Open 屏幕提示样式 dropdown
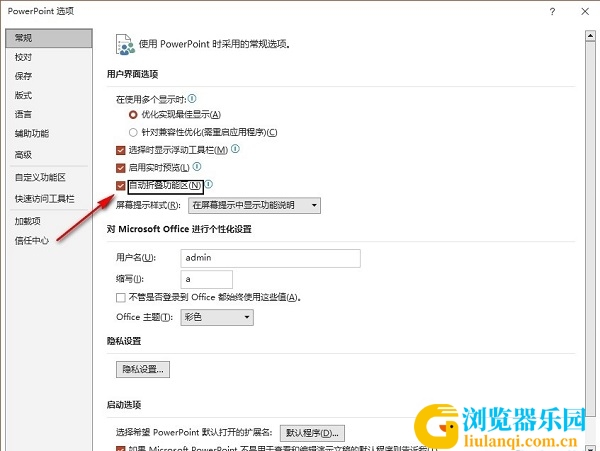600x451 pixels. pyautogui.click(x=254, y=205)
